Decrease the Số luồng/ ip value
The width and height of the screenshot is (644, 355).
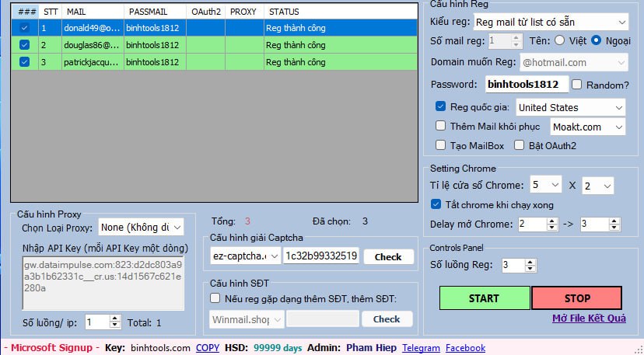coord(115,325)
